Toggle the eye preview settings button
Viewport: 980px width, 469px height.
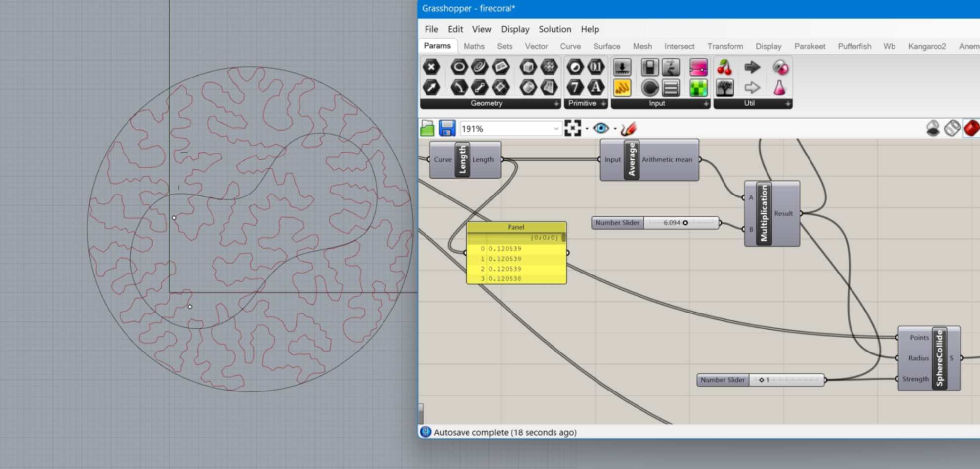(x=600, y=129)
